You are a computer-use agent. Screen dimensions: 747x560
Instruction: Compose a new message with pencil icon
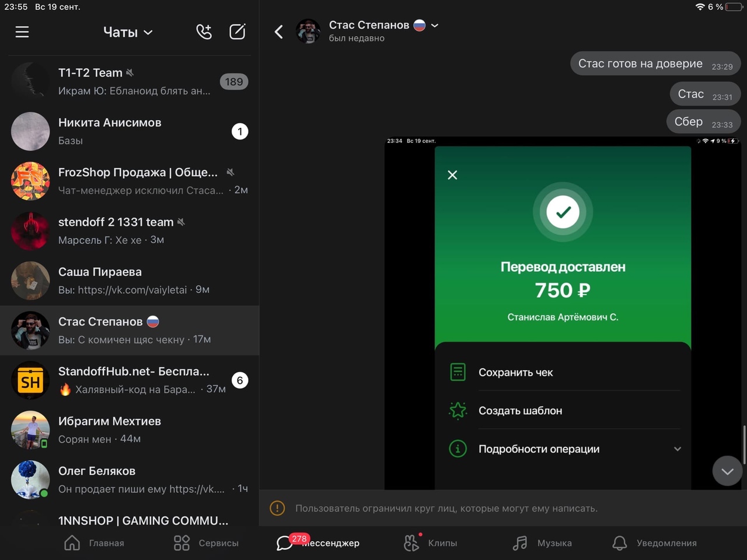[x=238, y=32]
